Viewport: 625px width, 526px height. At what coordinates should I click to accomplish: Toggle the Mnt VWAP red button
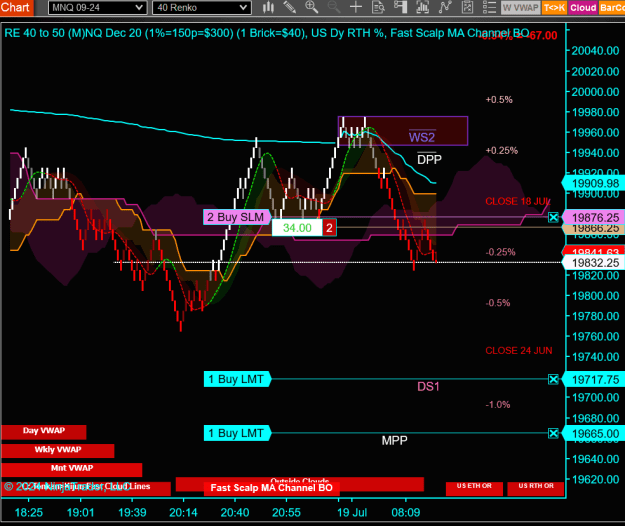72,469
